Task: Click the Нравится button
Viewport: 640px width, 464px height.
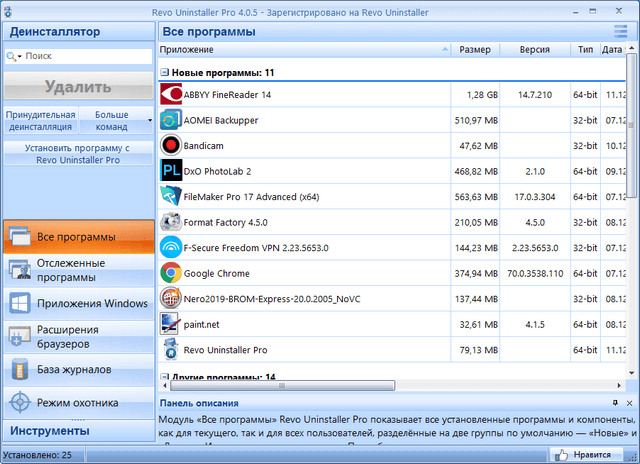Action: pyautogui.click(x=586, y=455)
